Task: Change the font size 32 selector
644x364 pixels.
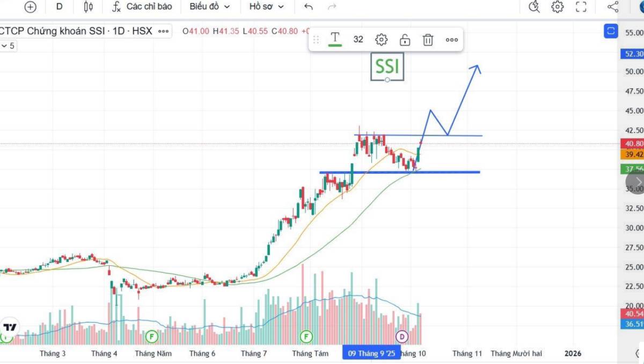Action: tap(358, 40)
